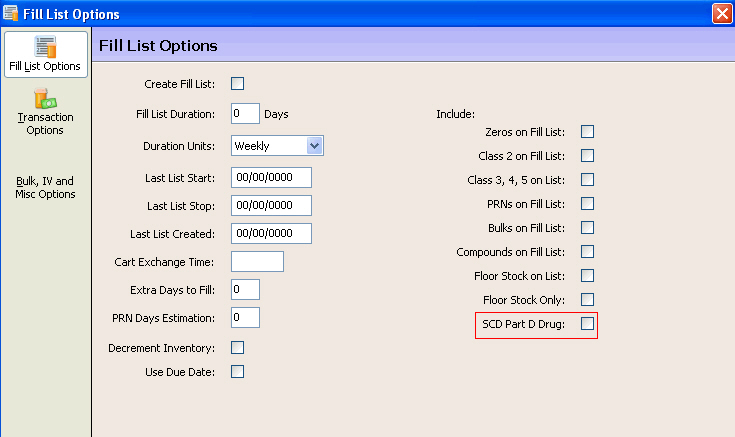
Task: Click the Fill List Duration days field
Action: click(x=245, y=113)
